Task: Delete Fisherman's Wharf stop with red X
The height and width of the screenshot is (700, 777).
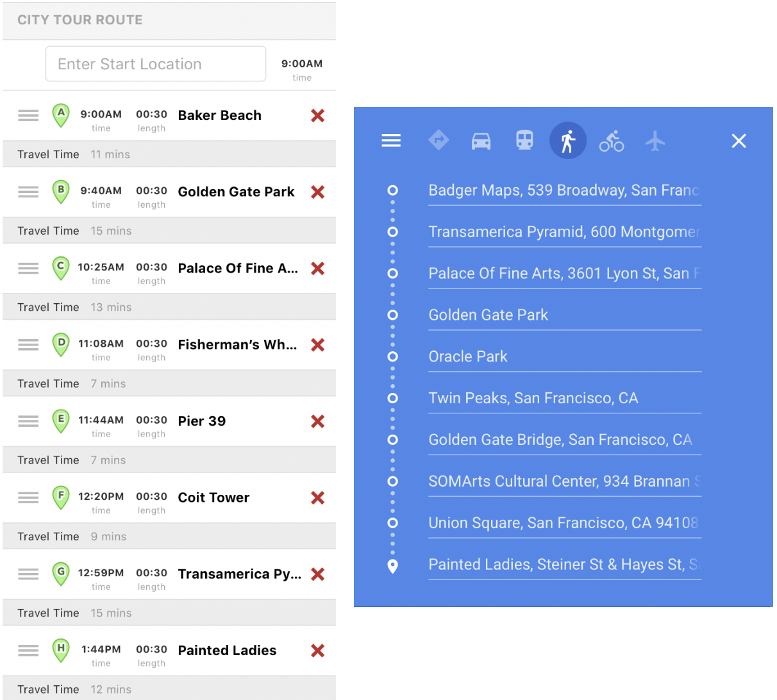Action: click(317, 344)
